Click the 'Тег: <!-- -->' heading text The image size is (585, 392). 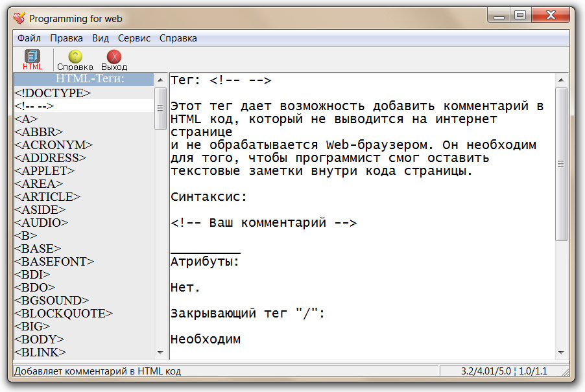click(221, 80)
